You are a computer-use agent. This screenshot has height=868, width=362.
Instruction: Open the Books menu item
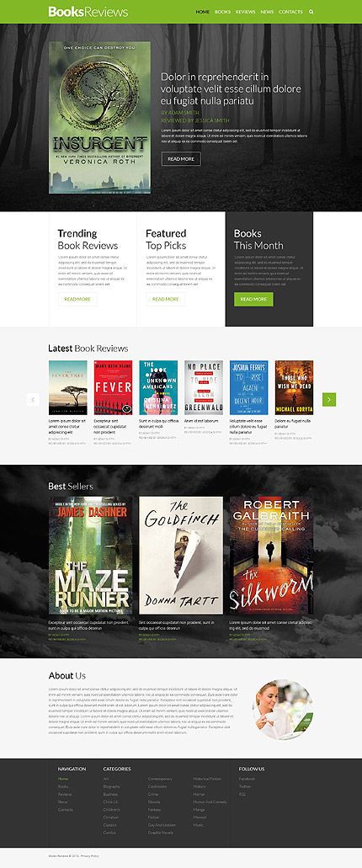tap(222, 12)
